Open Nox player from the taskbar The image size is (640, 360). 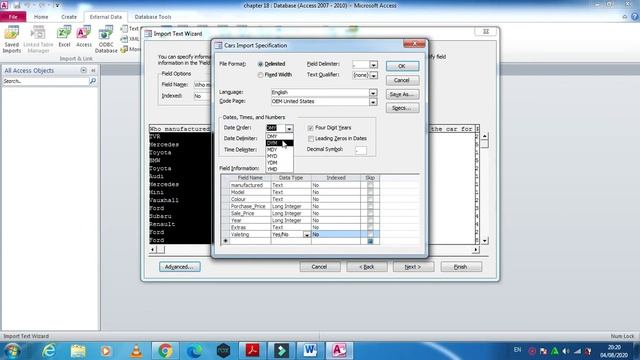(x=223, y=351)
